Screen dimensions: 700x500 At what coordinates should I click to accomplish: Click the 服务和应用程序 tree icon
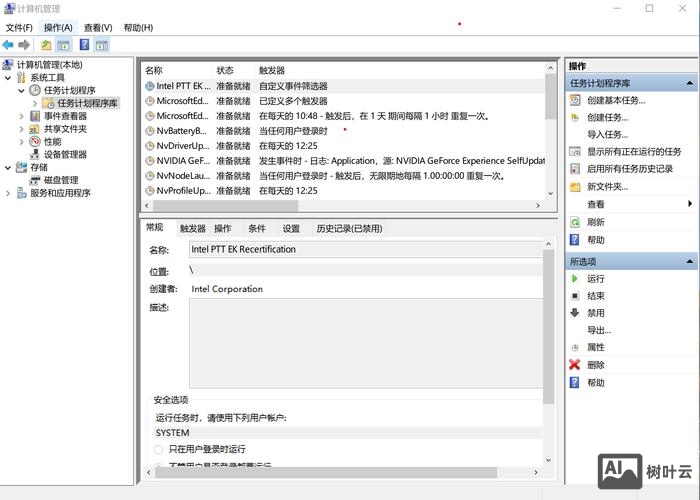[21, 193]
